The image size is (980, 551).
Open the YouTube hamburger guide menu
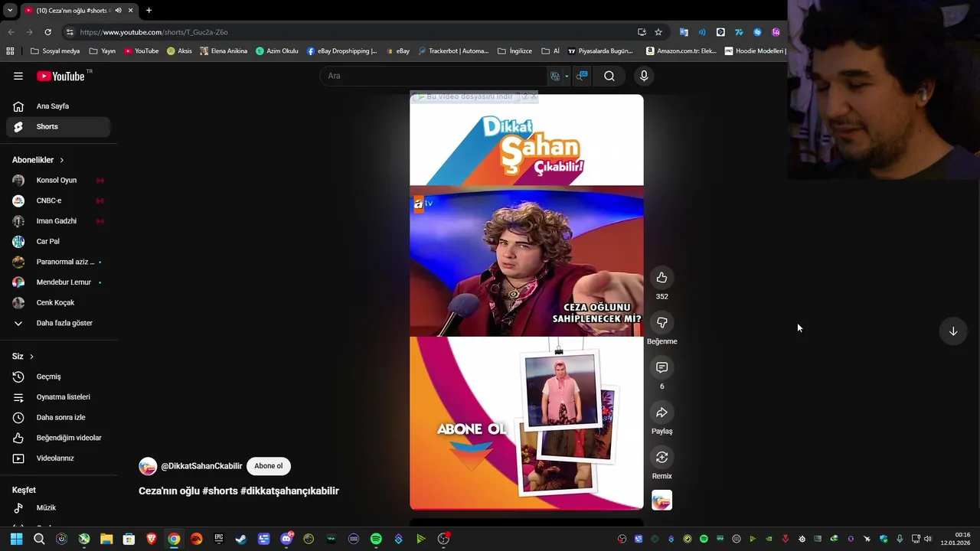[18, 76]
